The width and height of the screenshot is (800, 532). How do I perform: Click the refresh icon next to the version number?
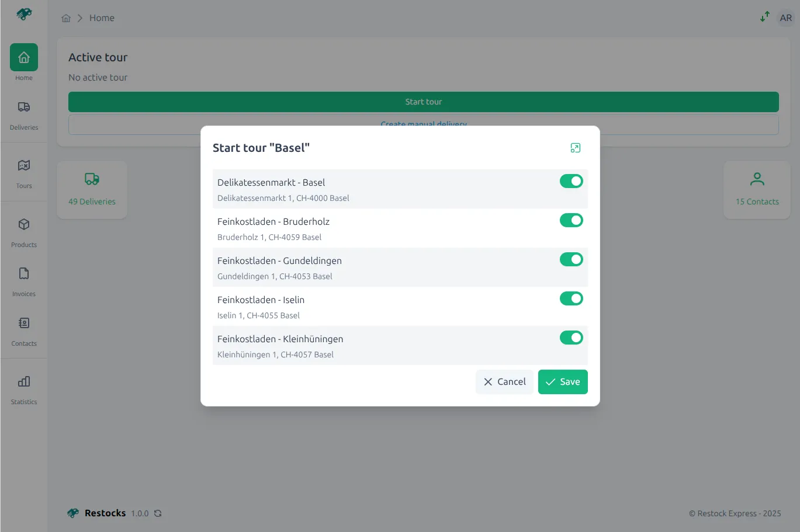pyautogui.click(x=158, y=513)
